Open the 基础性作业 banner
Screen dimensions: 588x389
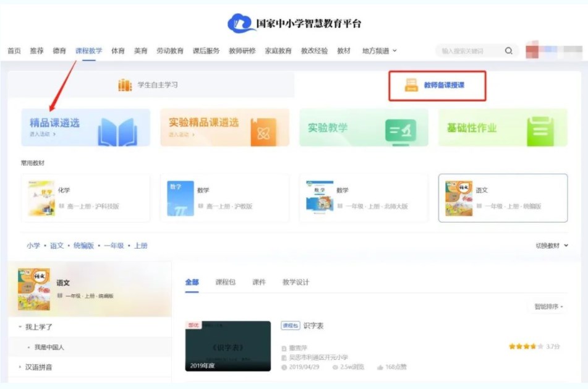[x=503, y=127]
